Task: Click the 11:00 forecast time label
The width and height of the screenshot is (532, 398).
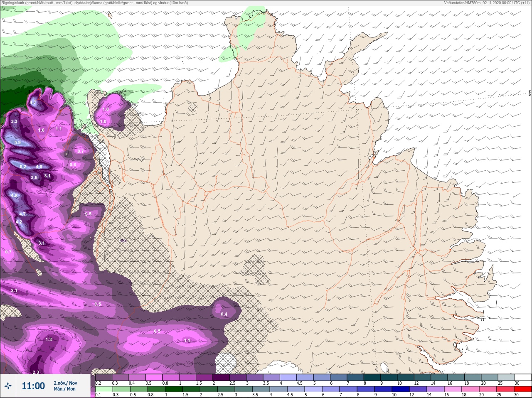Action: [33, 386]
